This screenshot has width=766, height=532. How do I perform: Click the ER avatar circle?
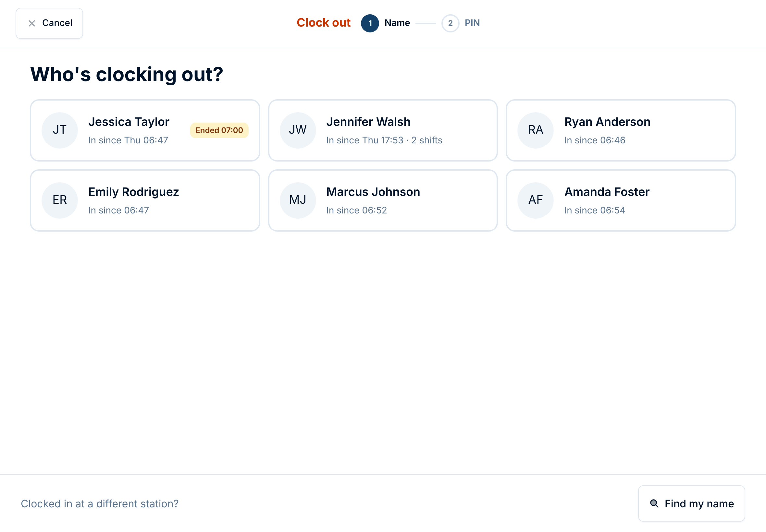click(60, 200)
